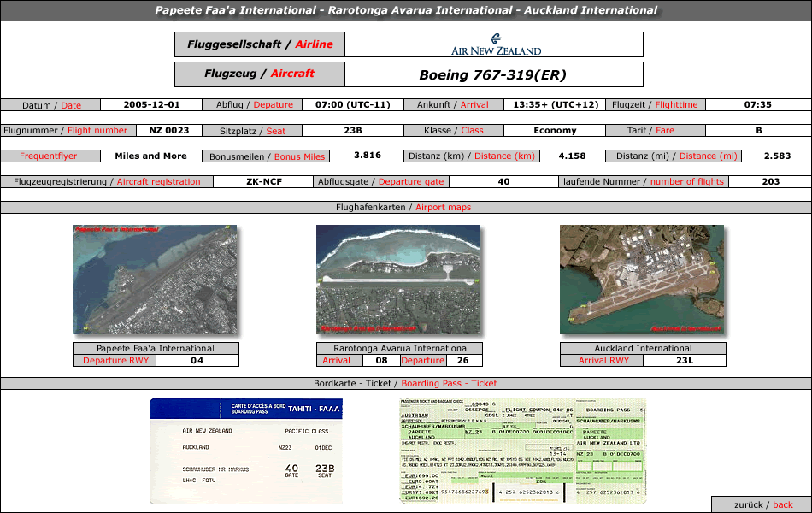The height and width of the screenshot is (513, 812).
Task: Click the Flugnummer / Flight number label
Action: (65, 131)
